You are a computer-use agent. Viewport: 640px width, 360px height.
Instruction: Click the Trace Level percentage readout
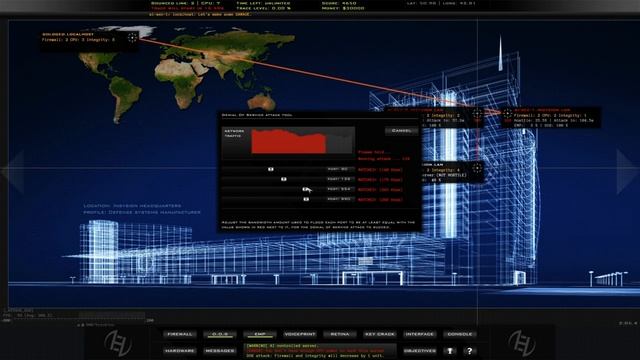pyautogui.click(x=264, y=8)
